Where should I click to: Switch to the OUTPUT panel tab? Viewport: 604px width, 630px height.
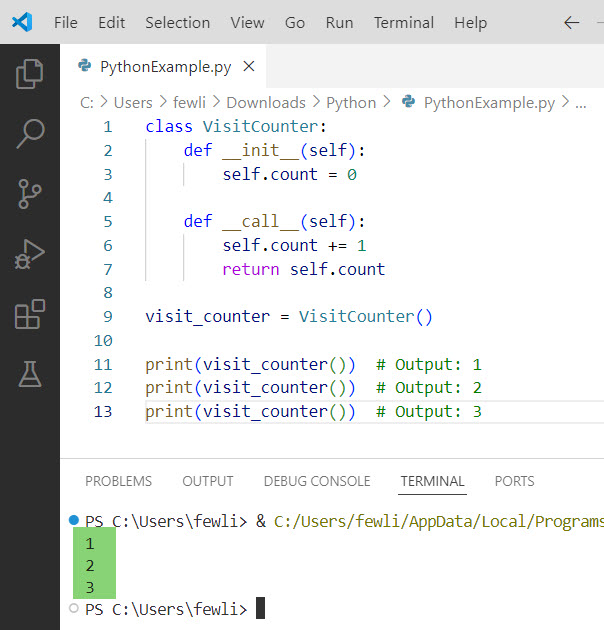[208, 481]
